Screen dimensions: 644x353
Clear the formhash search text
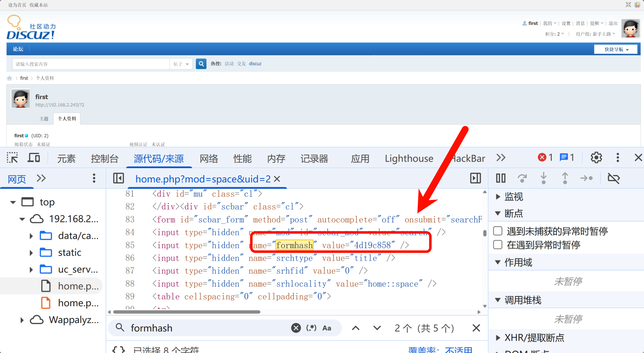(x=296, y=328)
